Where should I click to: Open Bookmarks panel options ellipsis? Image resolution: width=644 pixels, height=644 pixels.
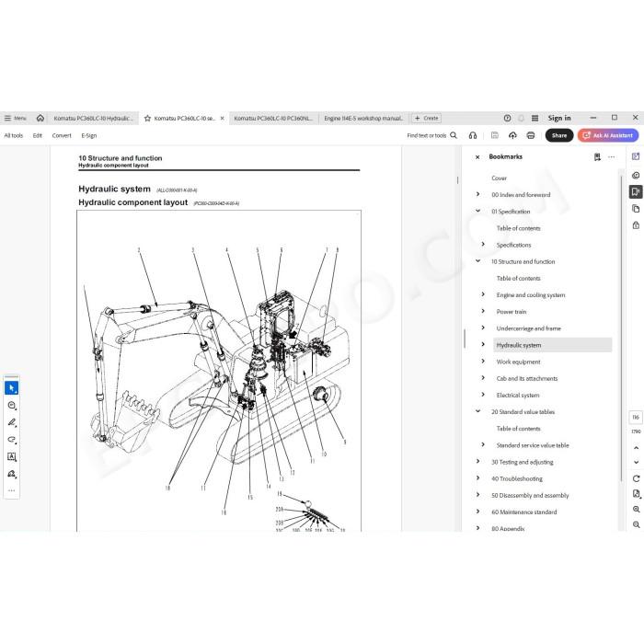point(612,157)
